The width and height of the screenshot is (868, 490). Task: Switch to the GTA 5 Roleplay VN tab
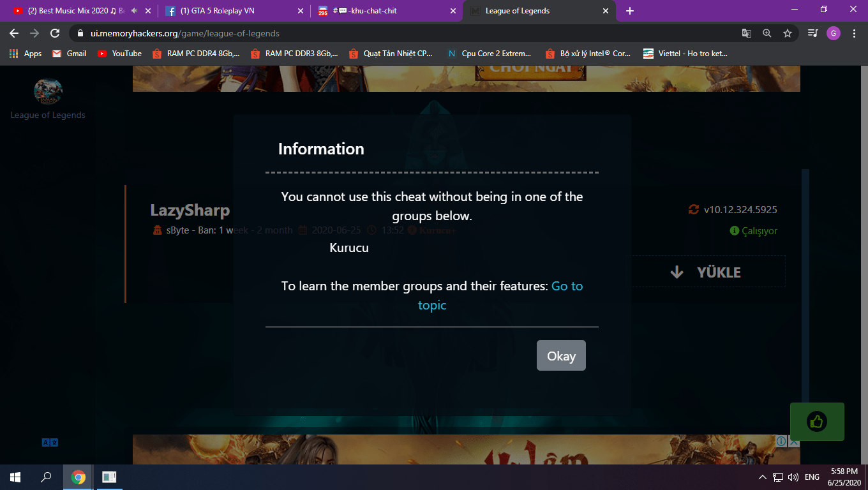pyautogui.click(x=234, y=11)
